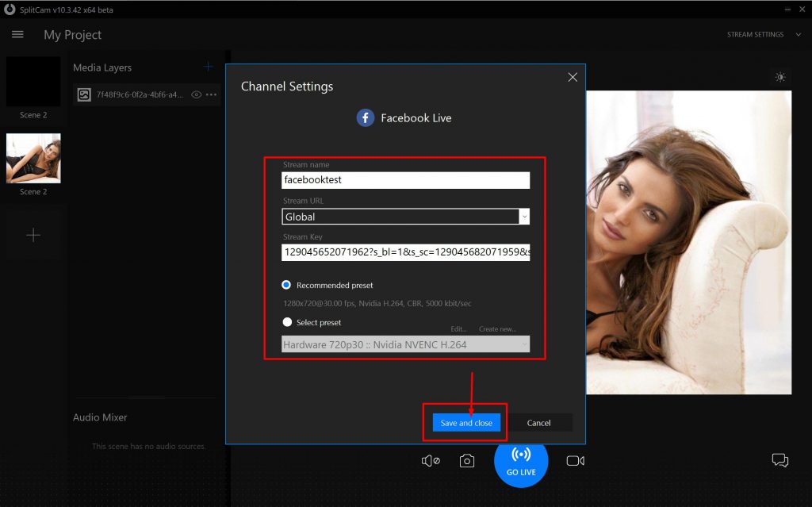Click into the Stream Key field
The height and width of the screenshot is (507, 812).
405,252
